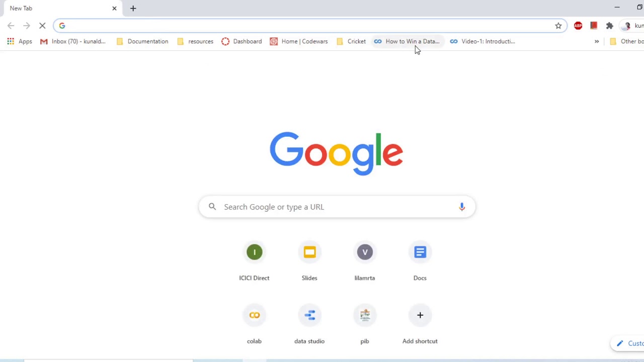Stop loading the page

coord(42,26)
